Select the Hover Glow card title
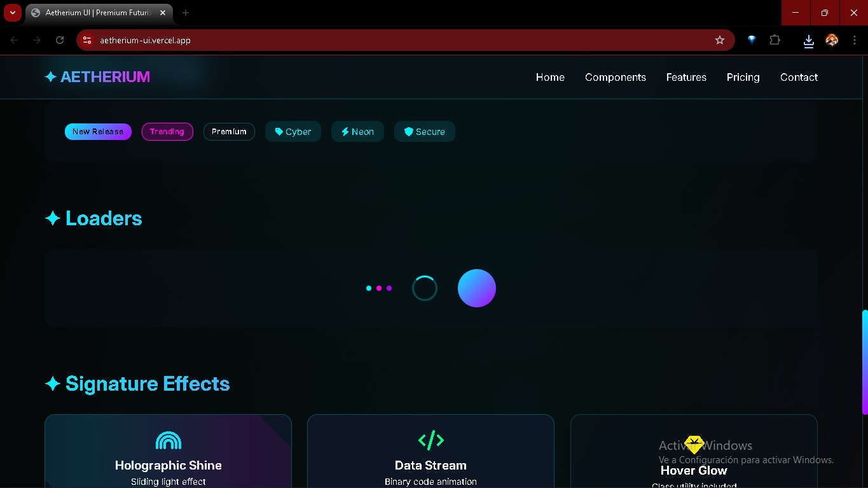This screenshot has width=868, height=488. tap(694, 470)
